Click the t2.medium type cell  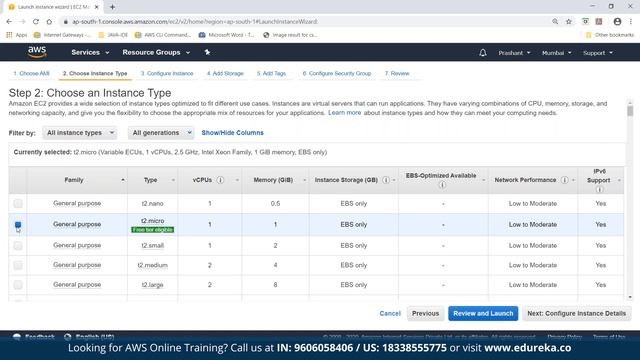pyautogui.click(x=152, y=265)
